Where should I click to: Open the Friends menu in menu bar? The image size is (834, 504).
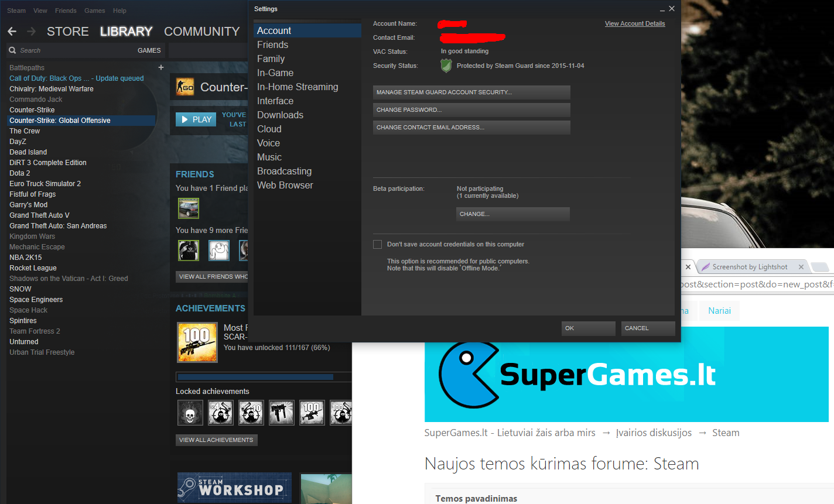pos(66,11)
